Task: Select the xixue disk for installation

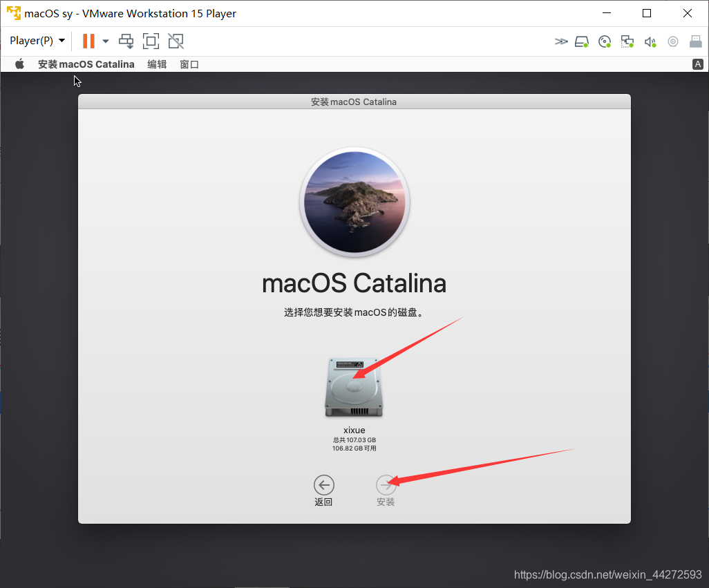Action: [354, 388]
